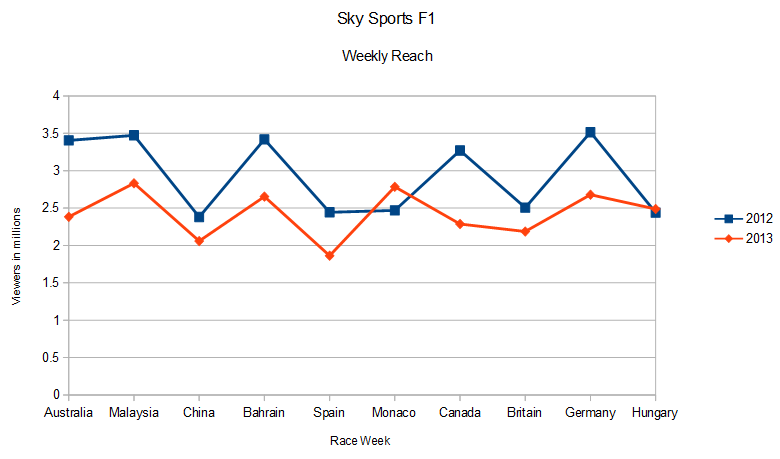Viewport: 780px width, 459px height.
Task: Select the 2012 data point for Bahrain
Action: [x=264, y=139]
